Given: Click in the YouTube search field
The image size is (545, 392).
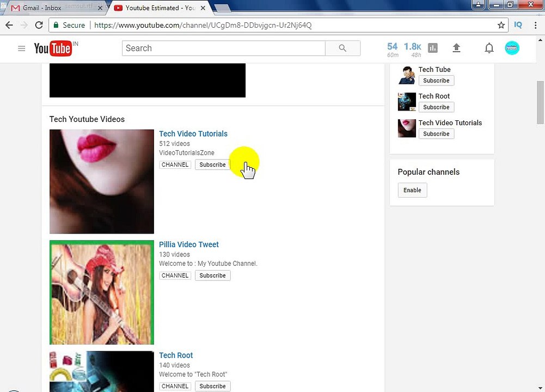Looking at the screenshot, I should tap(223, 48).
